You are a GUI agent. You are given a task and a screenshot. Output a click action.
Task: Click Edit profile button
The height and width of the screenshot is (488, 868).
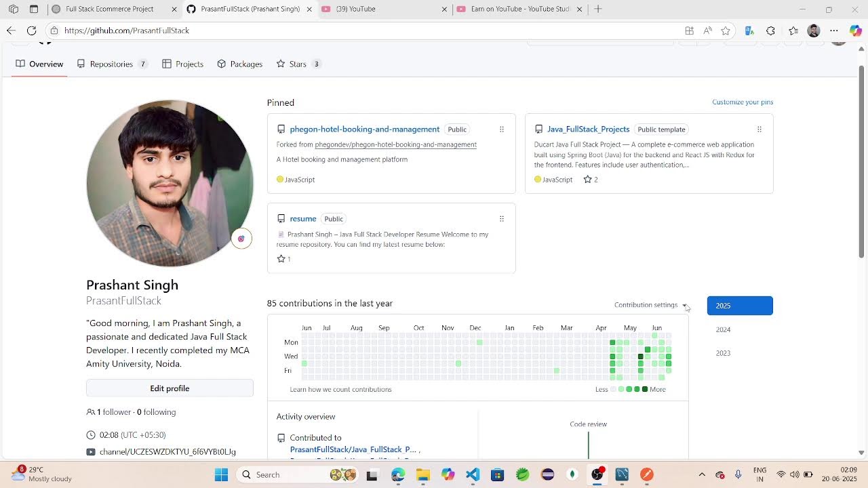(x=170, y=388)
